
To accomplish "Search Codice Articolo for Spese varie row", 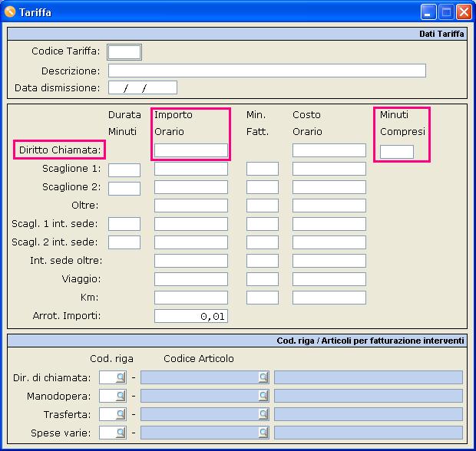I will click(263, 433).
